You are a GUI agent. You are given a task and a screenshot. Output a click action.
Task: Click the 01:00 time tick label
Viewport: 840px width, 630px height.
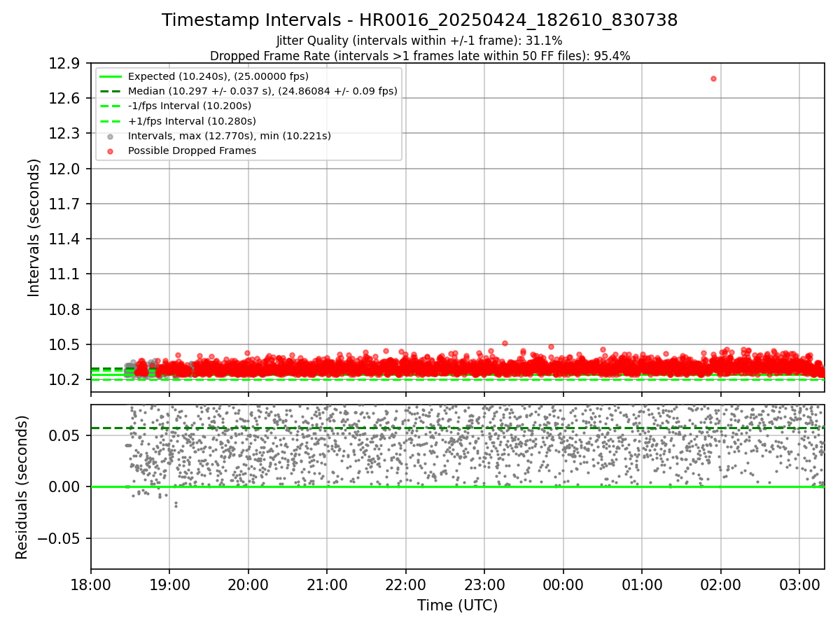[642, 584]
